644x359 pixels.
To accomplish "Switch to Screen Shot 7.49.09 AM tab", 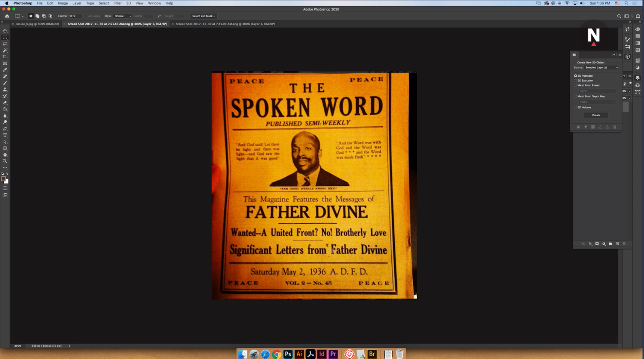I will 225,24.
